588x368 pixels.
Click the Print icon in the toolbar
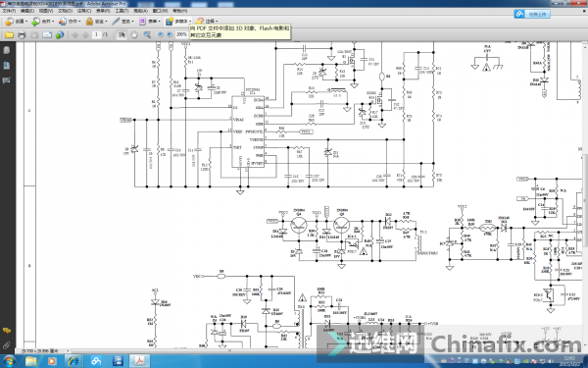click(22, 35)
